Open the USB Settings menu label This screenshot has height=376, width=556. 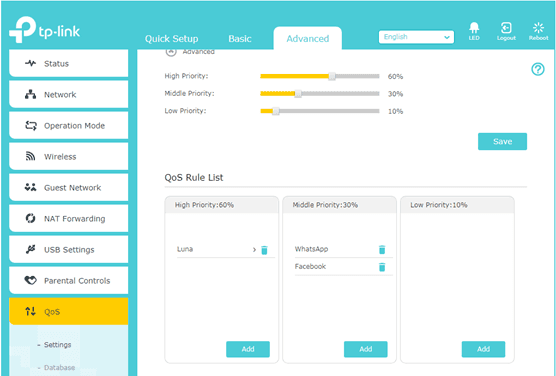pyautogui.click(x=69, y=250)
